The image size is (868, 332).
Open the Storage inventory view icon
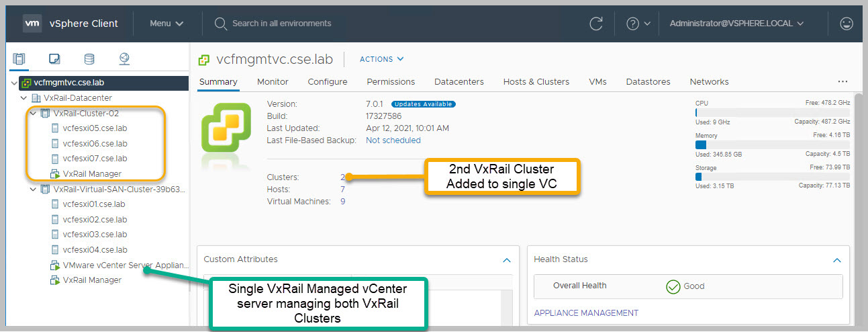89,60
